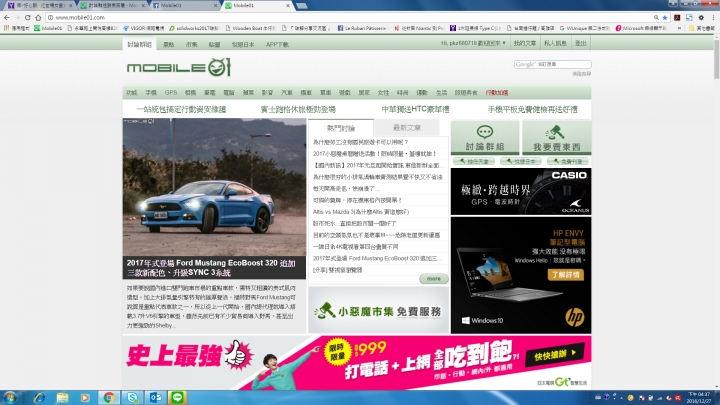Switch to the second Mobile01 discussion tab

pos(112,6)
